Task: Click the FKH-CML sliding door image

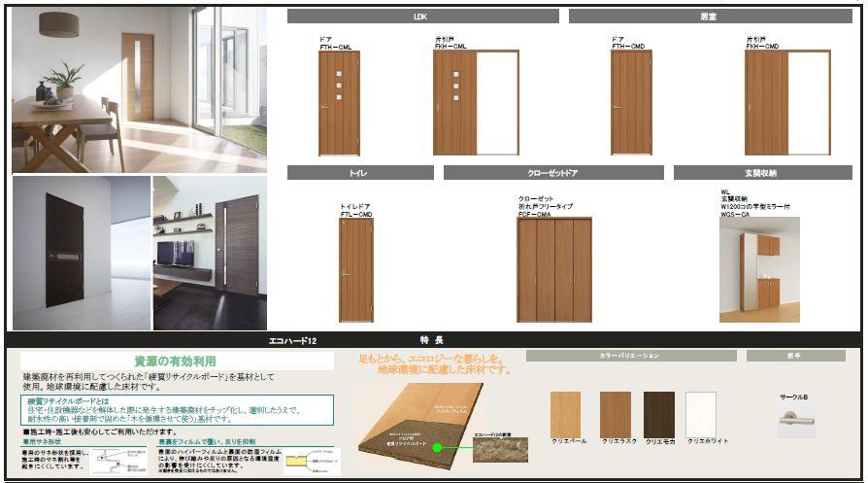Action: 476,102
